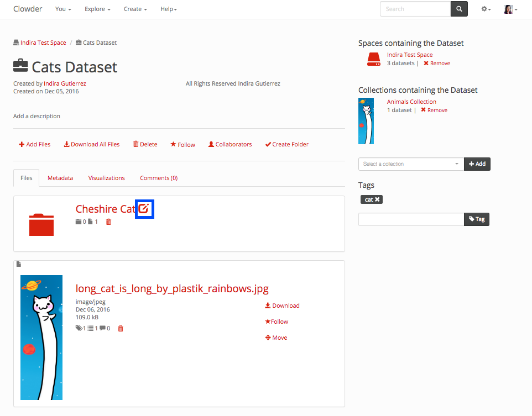Click the trash icon under Cheshire Cat folder
Screen dimensions: 532x416
[108, 222]
